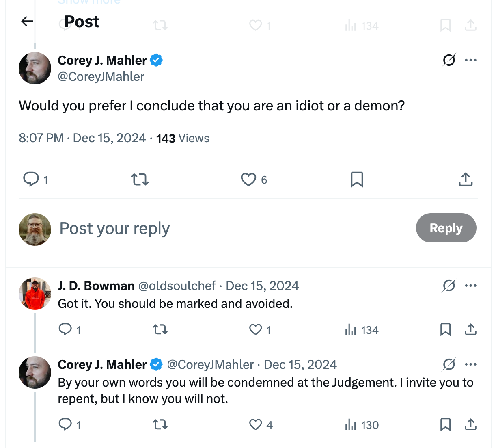Share the main post via the share icon

pyautogui.click(x=465, y=179)
